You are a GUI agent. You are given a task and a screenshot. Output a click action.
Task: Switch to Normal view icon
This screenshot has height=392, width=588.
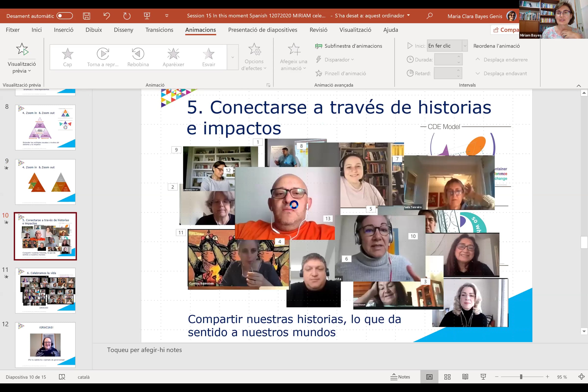tap(429, 377)
